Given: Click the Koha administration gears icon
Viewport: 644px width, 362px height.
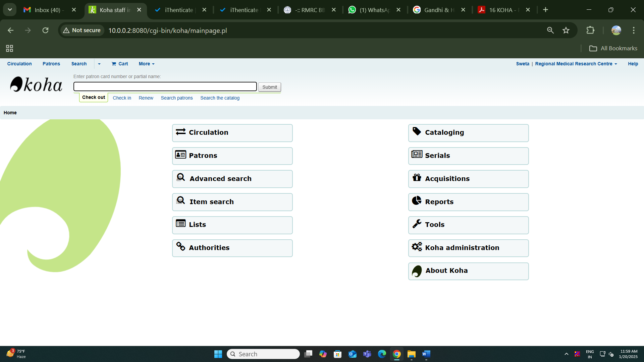Looking at the screenshot, I should [417, 247].
